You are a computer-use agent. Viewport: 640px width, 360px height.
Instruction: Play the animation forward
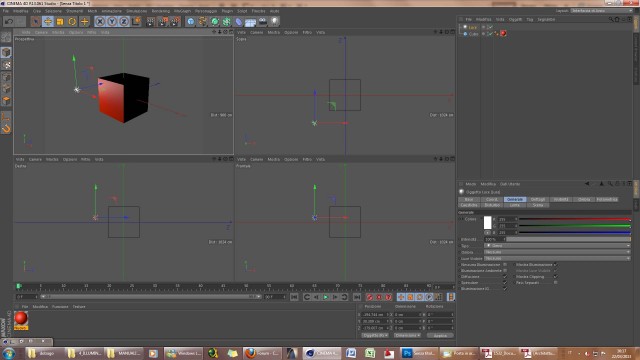point(325,297)
